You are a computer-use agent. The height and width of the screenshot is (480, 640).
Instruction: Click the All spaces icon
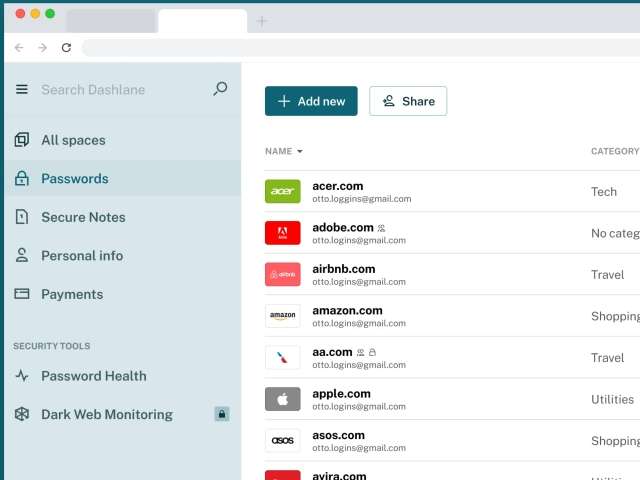pyautogui.click(x=22, y=140)
